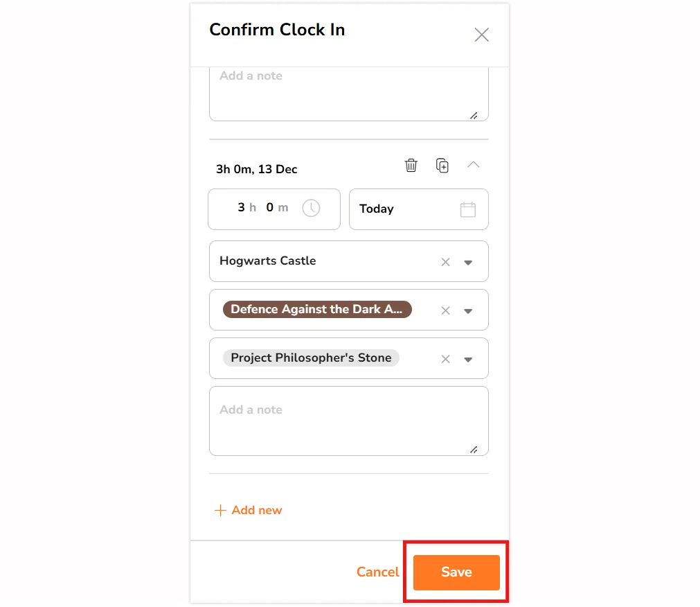
Task: Clear the Hogwarts Castle selection
Action: point(445,262)
